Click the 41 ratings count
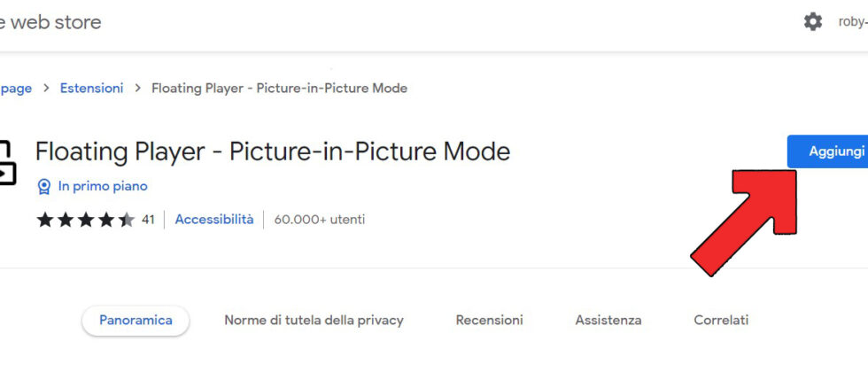Image resolution: width=868 pixels, height=372 pixels. coord(148,220)
